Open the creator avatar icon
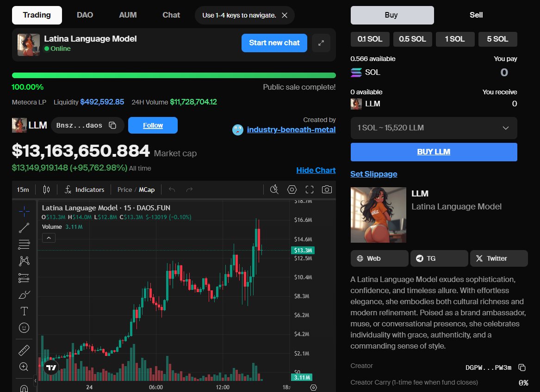The width and height of the screenshot is (540, 392). (x=238, y=130)
